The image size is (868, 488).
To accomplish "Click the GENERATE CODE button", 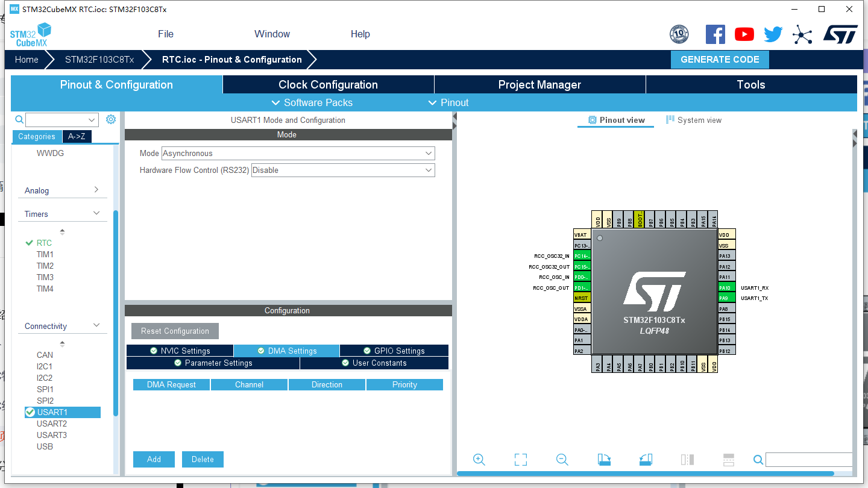I will pyautogui.click(x=720, y=59).
